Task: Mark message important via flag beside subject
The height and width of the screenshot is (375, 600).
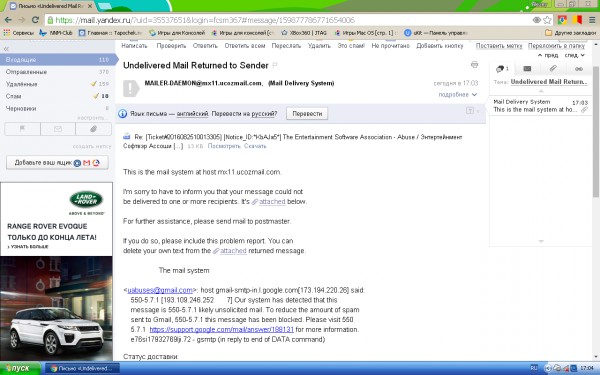Action: click(274, 65)
